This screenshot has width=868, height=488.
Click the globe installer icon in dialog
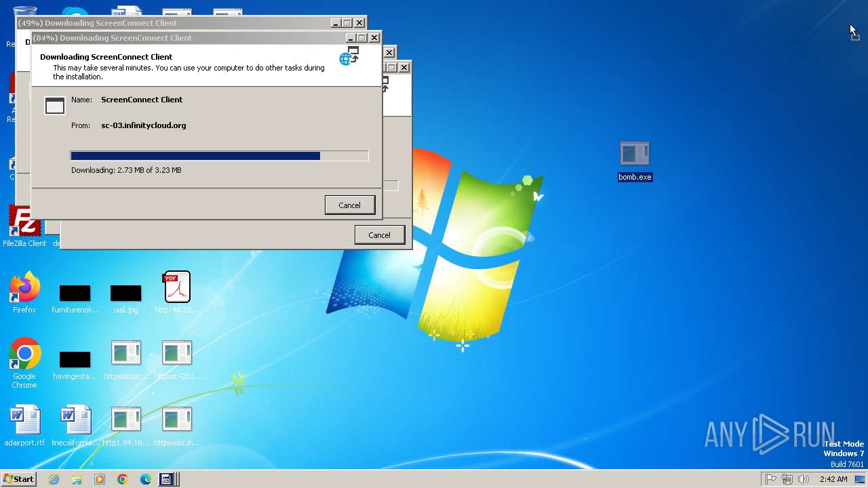point(349,56)
